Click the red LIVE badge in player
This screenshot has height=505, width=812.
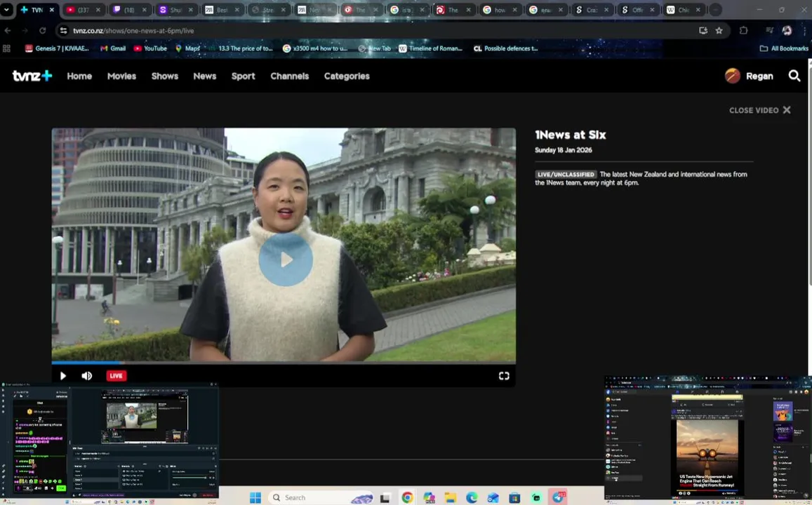[116, 376]
